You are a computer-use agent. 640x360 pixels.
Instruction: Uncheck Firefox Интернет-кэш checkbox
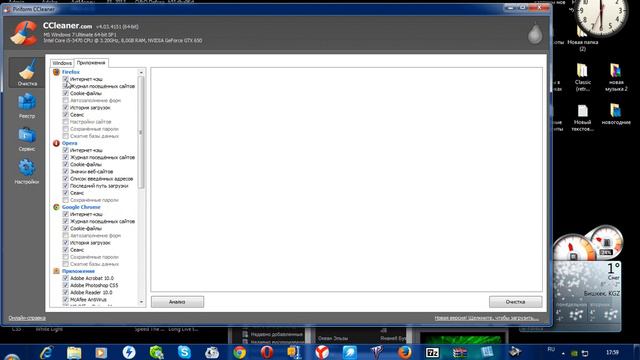(x=66, y=79)
